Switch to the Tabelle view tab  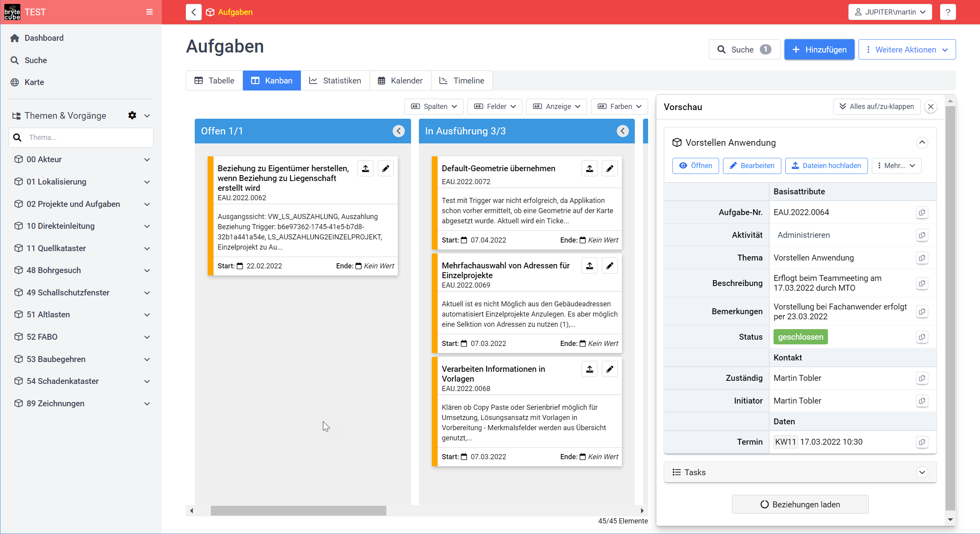(214, 81)
